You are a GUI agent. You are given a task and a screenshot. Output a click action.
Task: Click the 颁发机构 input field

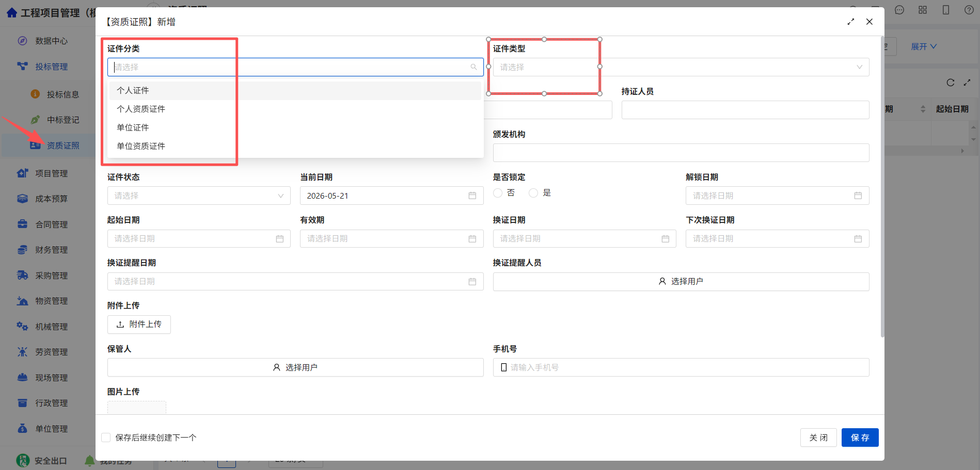point(681,153)
